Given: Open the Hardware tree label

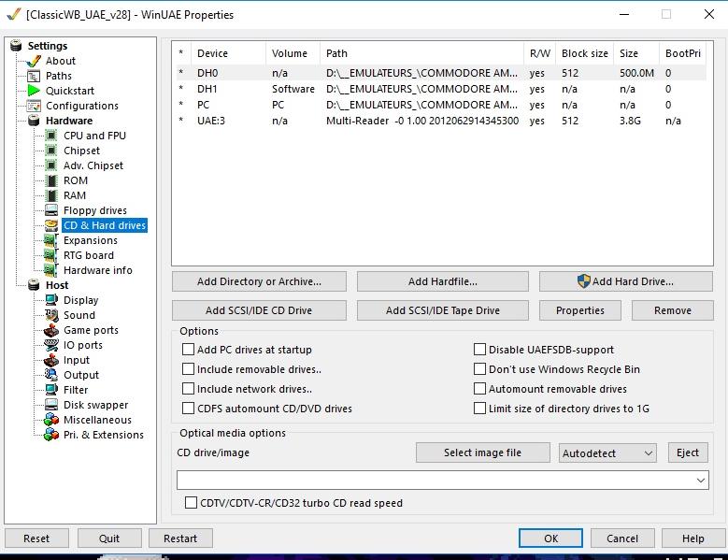Looking at the screenshot, I should (x=69, y=121).
